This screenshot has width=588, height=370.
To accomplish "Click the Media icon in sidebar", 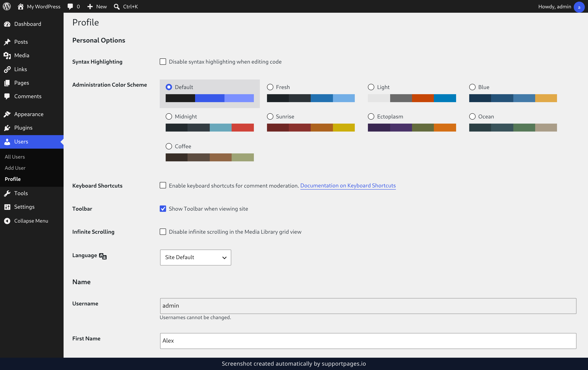I will point(7,55).
